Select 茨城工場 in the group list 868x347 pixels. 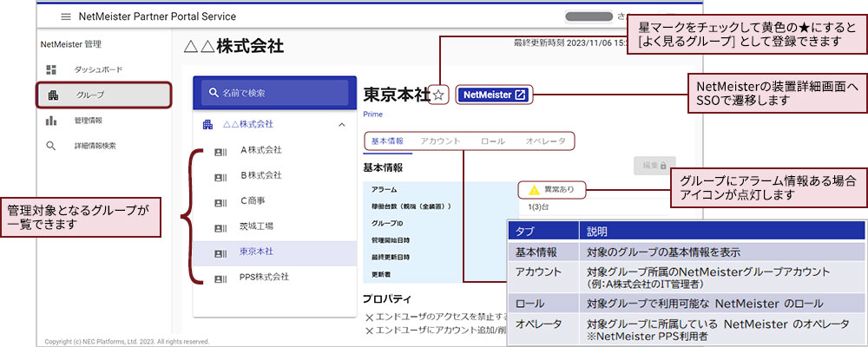[256, 226]
